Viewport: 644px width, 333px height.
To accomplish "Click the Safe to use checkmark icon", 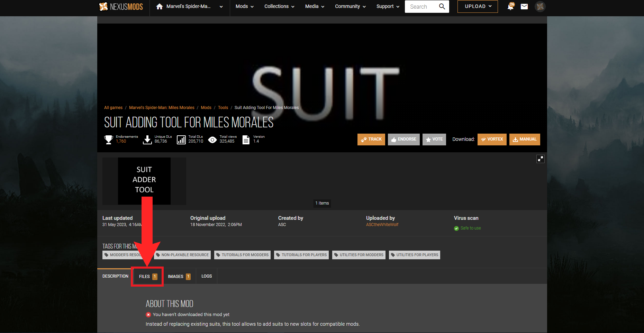I will [456, 228].
